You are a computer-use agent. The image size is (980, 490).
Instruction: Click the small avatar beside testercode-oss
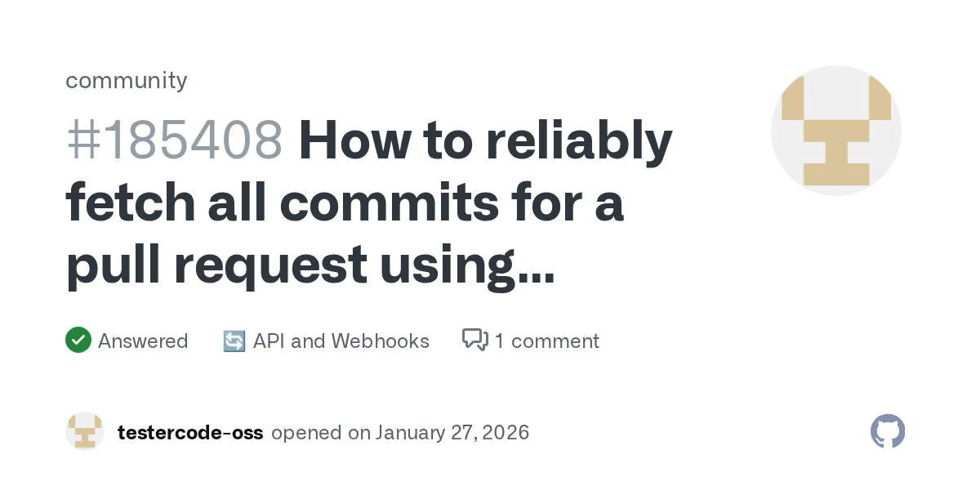click(85, 431)
